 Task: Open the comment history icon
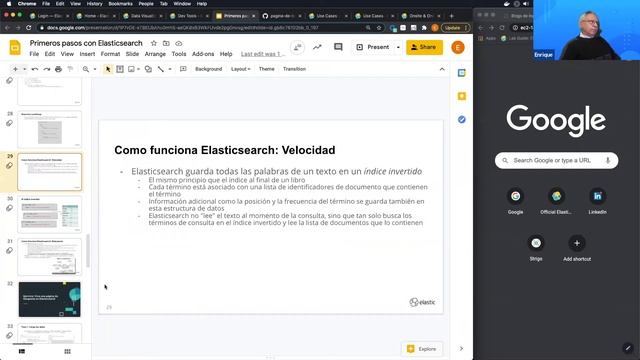(338, 47)
